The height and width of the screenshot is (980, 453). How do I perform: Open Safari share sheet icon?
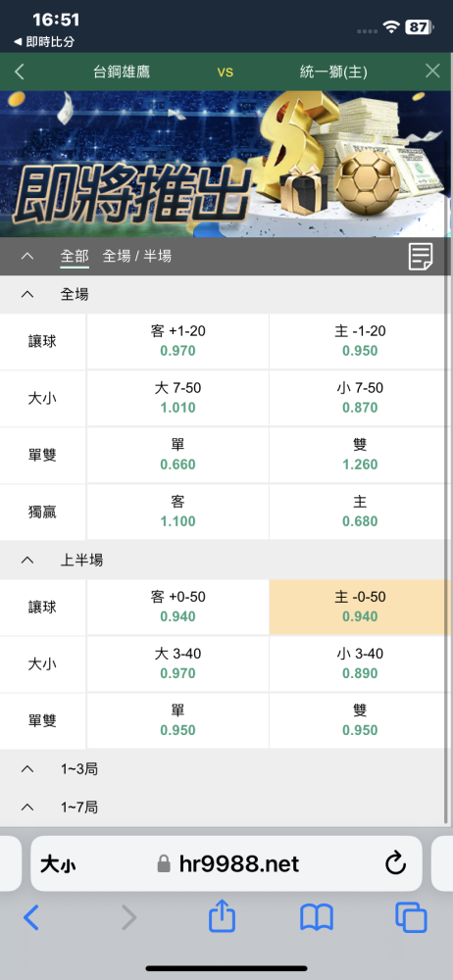point(223,917)
